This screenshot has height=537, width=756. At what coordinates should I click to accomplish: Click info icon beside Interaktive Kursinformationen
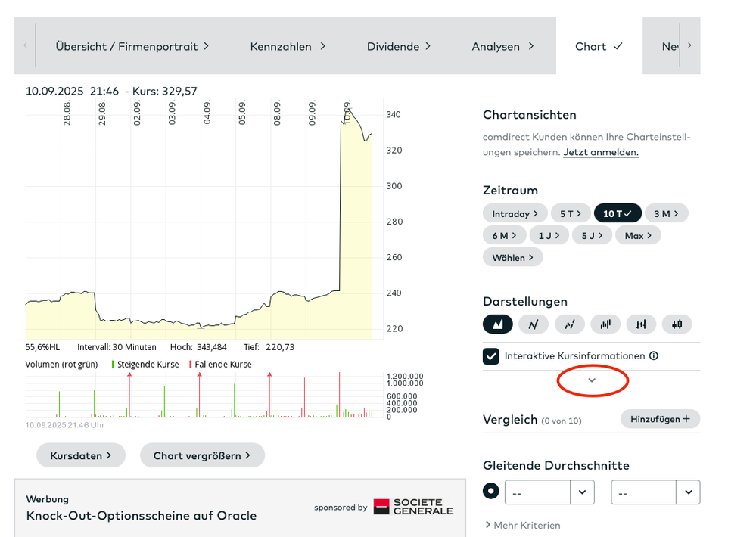654,356
